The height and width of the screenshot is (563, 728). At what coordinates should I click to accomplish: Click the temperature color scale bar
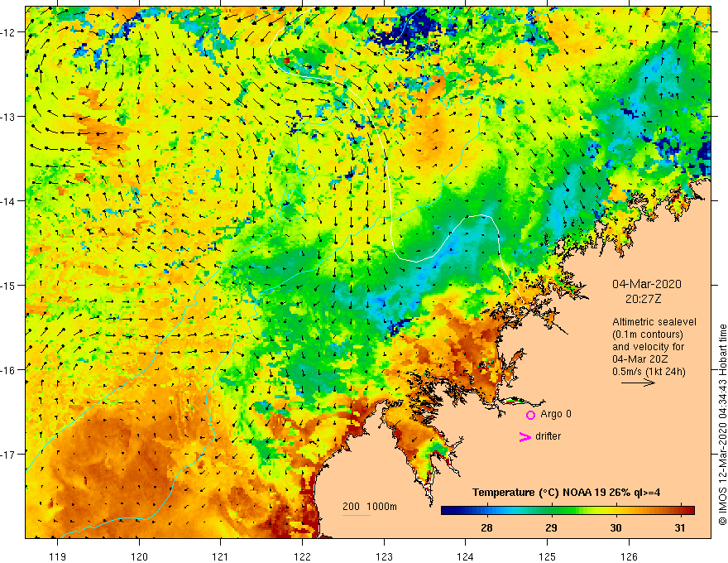coord(568,511)
